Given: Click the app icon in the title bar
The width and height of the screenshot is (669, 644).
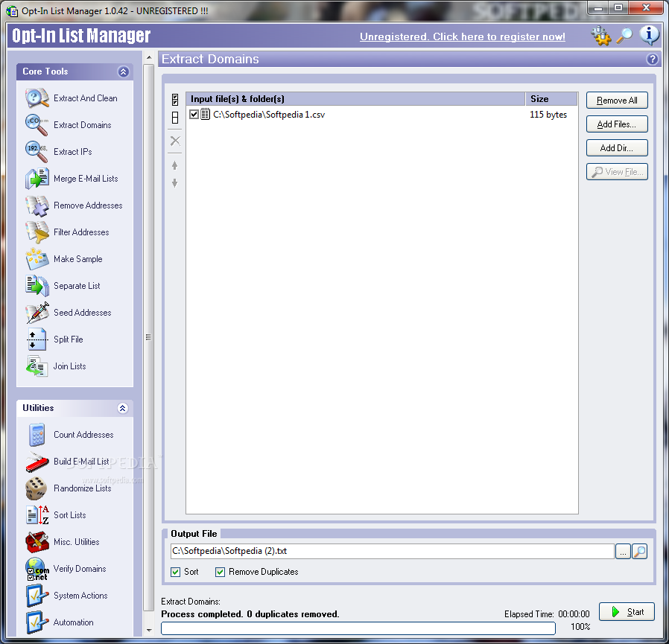Looking at the screenshot, I should point(13,10).
